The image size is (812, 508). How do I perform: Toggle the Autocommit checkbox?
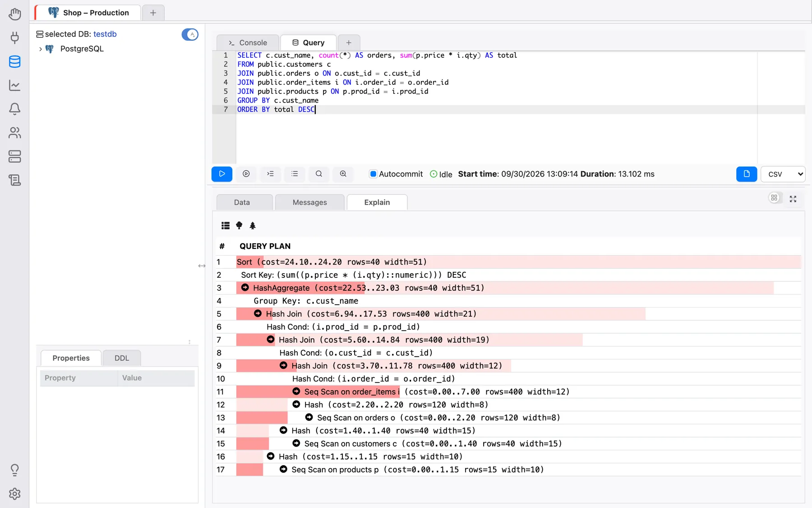pyautogui.click(x=373, y=174)
